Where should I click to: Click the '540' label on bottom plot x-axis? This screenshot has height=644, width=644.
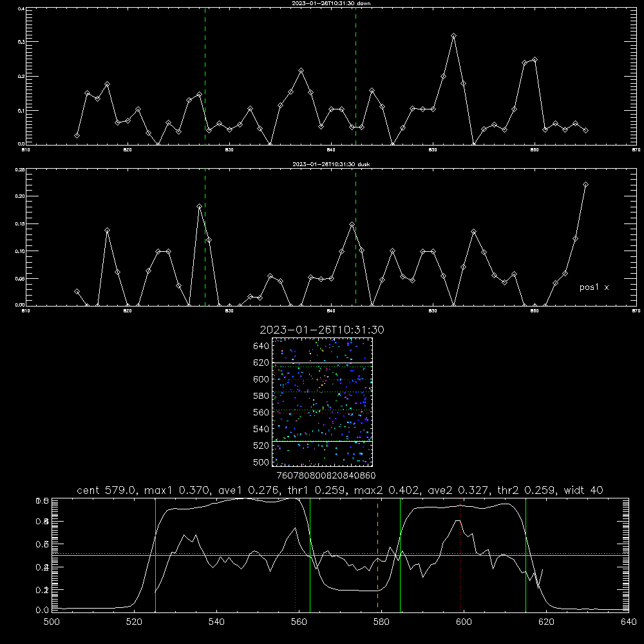point(216,622)
